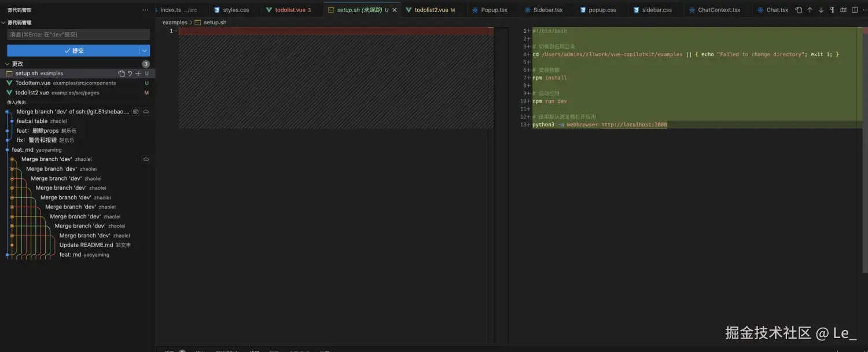Click the Vue icon beside TodoItem.vue

(9, 83)
